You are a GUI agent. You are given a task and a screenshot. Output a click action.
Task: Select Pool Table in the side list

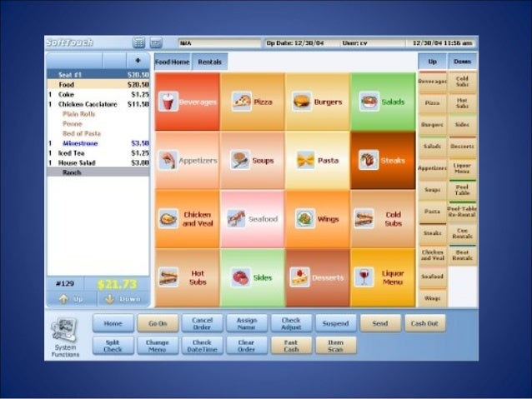[x=462, y=190]
